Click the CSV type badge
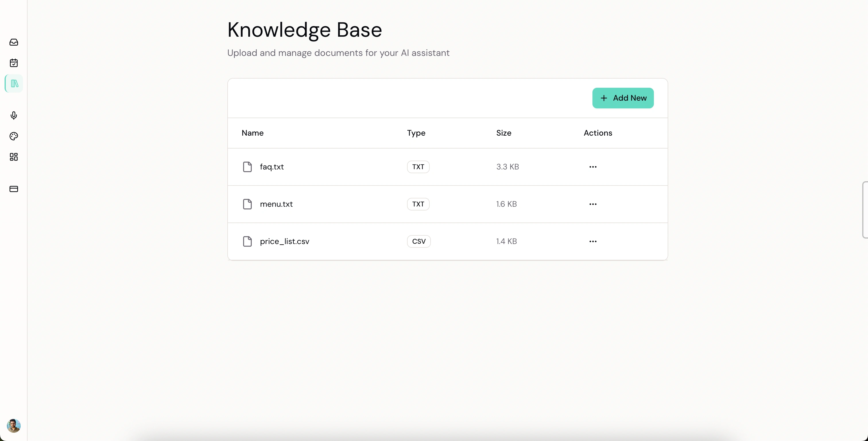 [x=418, y=241]
